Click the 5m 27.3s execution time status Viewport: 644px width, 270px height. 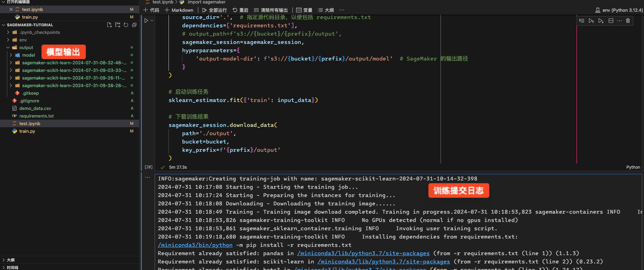click(178, 167)
